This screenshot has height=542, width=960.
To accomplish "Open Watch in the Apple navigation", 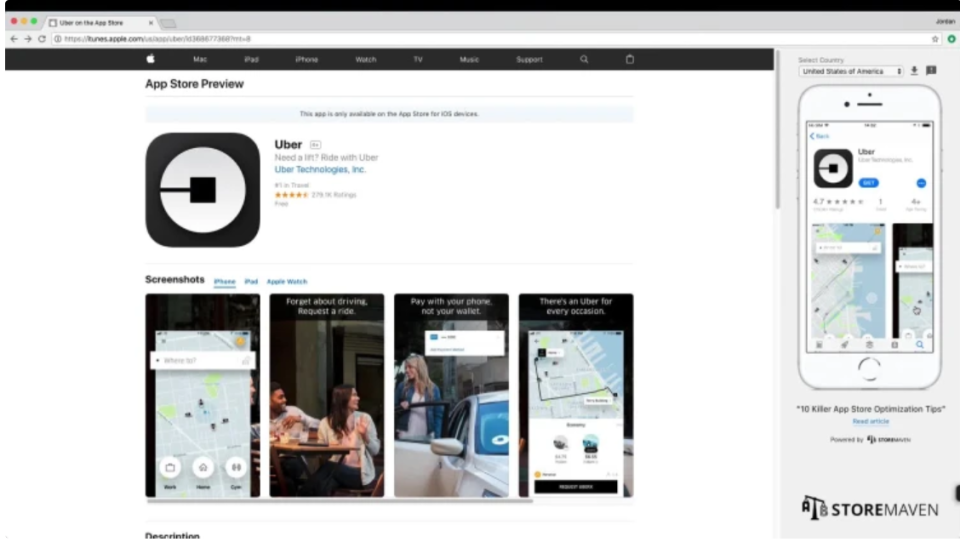I will [366, 59].
